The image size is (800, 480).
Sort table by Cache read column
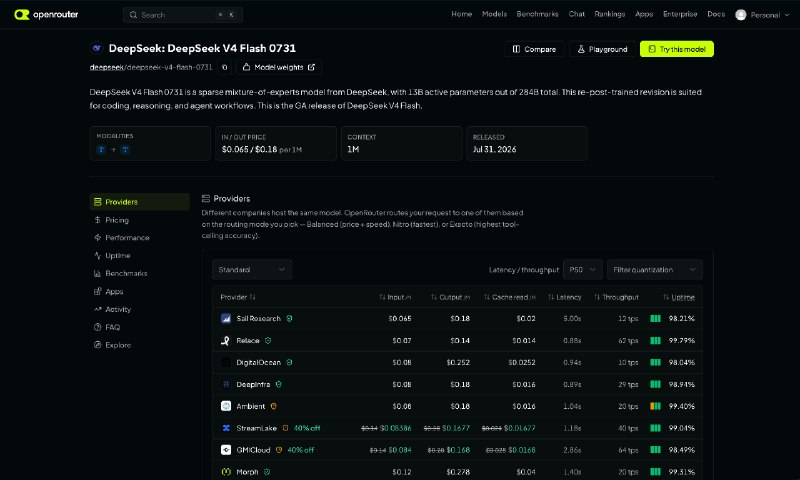pyautogui.click(x=510, y=297)
